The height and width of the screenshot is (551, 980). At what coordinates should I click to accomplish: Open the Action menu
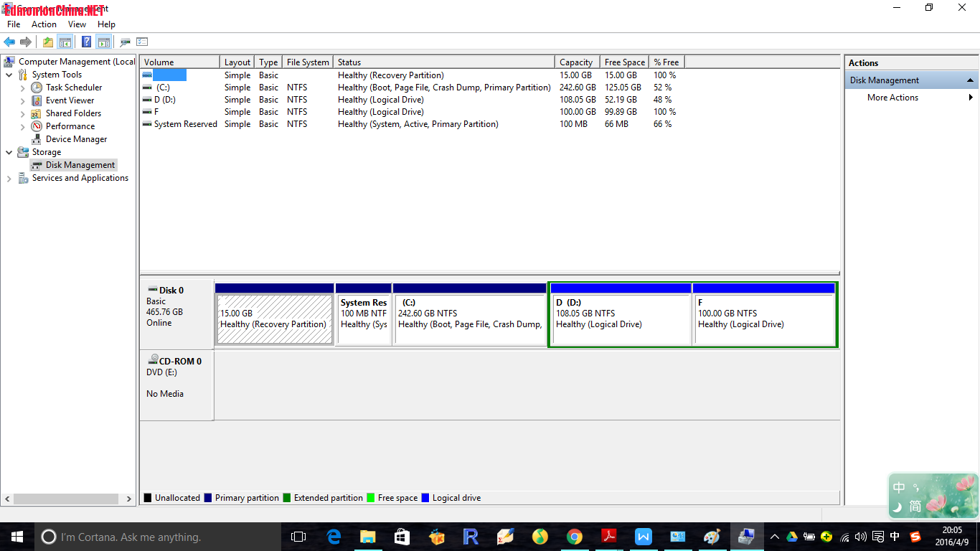point(44,24)
